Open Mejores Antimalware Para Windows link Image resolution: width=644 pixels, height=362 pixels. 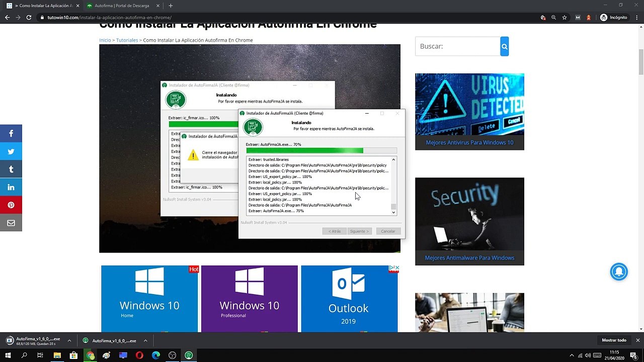click(469, 258)
